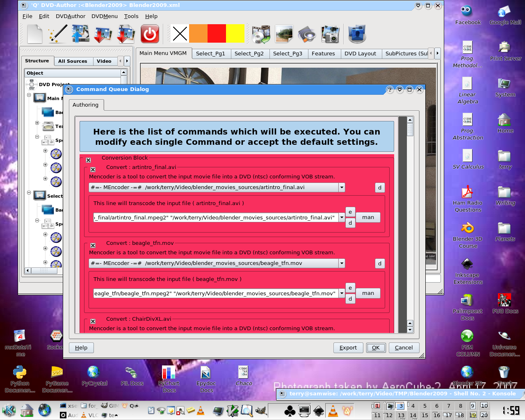Click the man button for artintro_final
Viewport: 525px width, 420px height.
click(x=368, y=217)
